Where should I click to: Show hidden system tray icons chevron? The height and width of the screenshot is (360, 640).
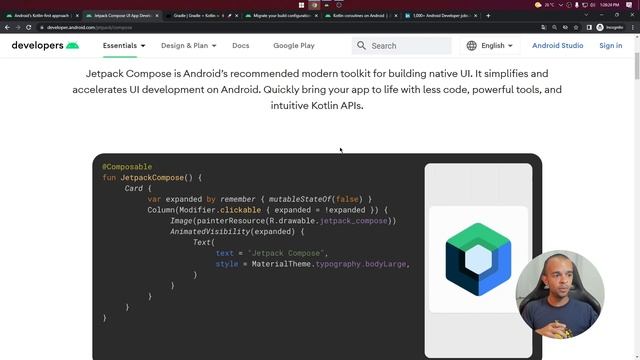coord(561,5)
